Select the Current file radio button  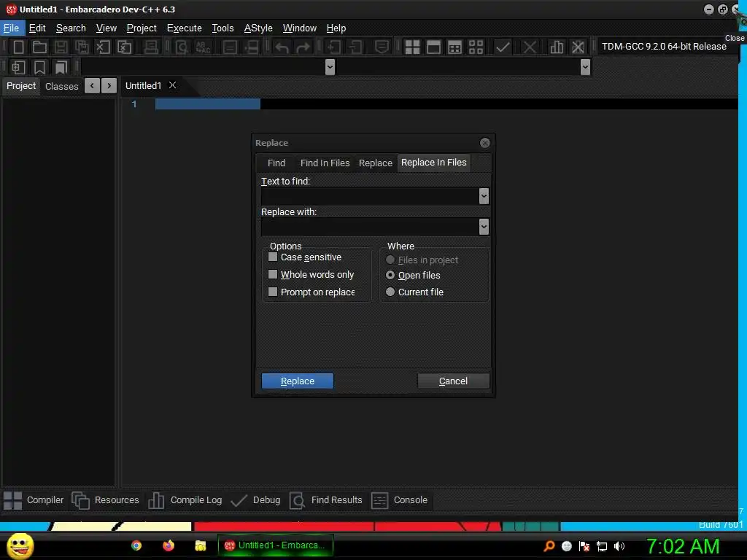click(390, 292)
